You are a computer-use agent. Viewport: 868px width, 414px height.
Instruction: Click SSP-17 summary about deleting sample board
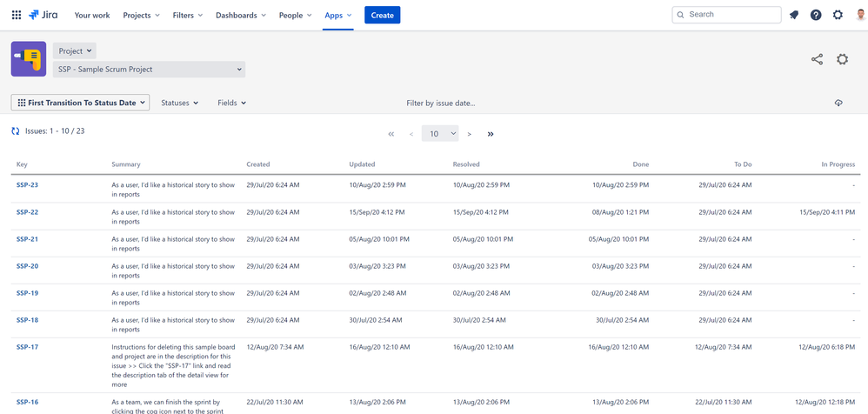click(173, 366)
